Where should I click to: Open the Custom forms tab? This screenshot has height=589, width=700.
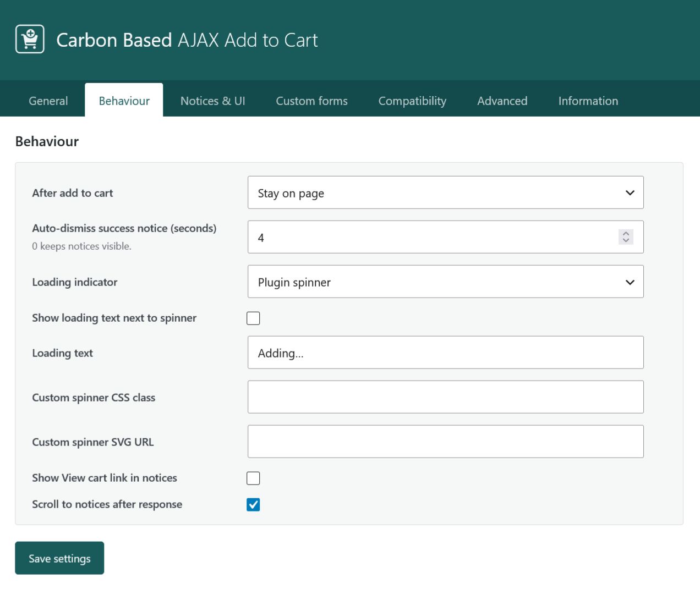[x=311, y=101]
